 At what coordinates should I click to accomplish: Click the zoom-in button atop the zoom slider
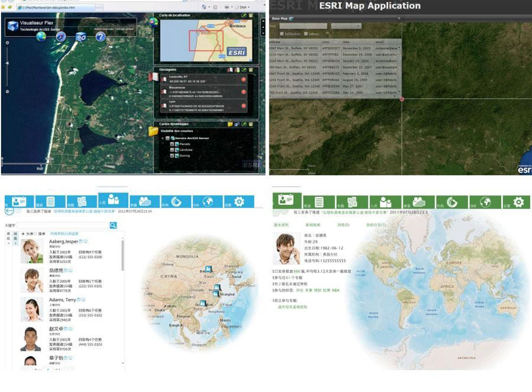point(7,43)
